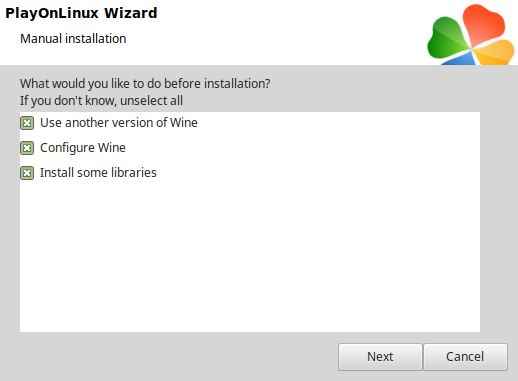Proceed with the Next button
This screenshot has width=518, height=381.
(x=380, y=357)
